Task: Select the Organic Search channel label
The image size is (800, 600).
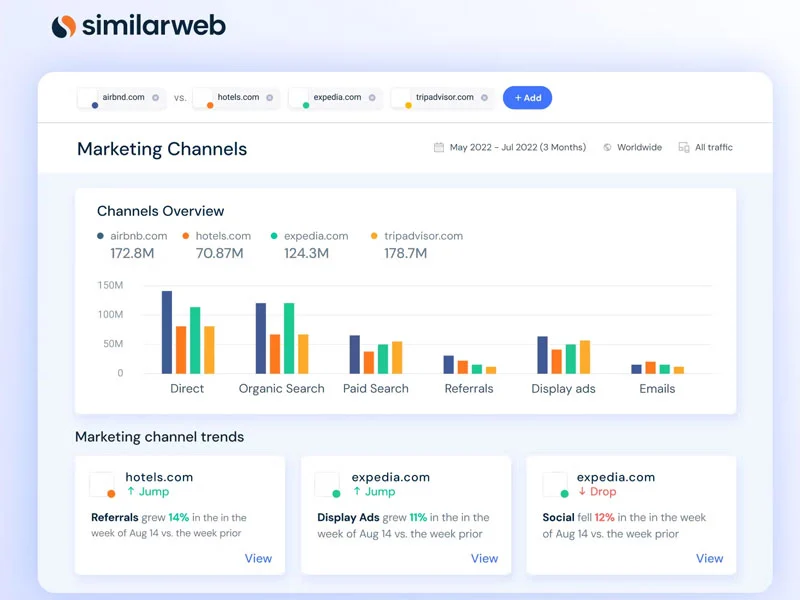Action: pos(282,389)
